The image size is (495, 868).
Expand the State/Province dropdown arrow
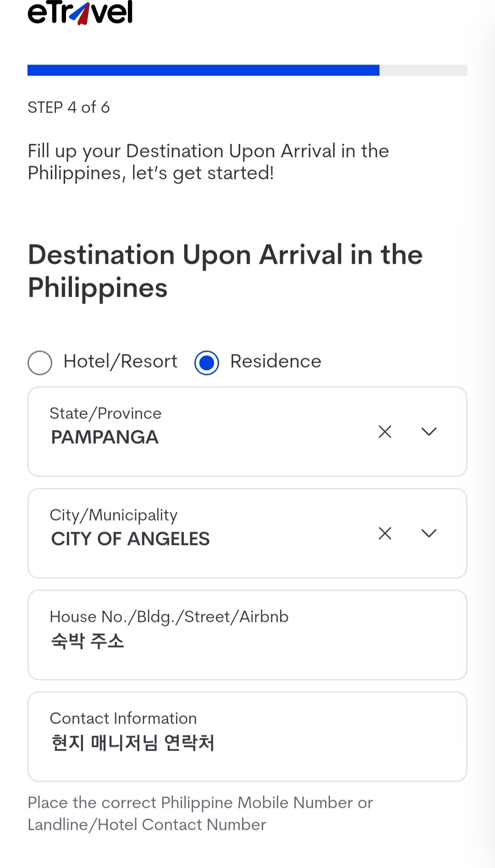tap(429, 431)
